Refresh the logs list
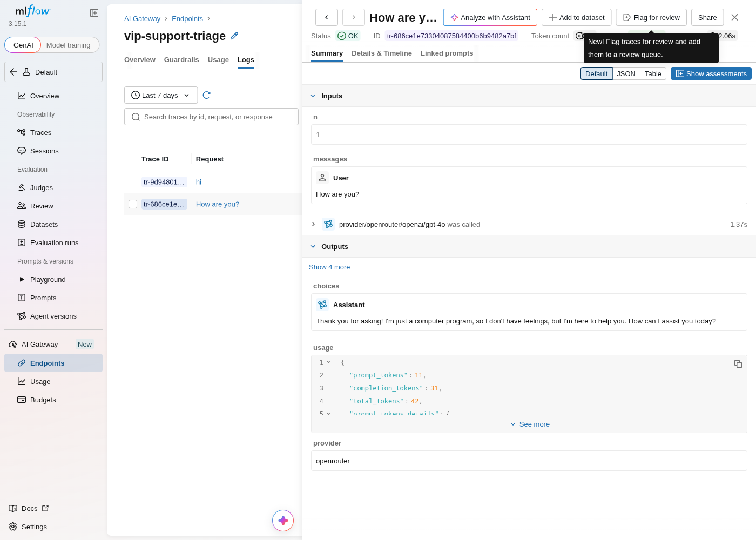756x540 pixels. coord(206,95)
